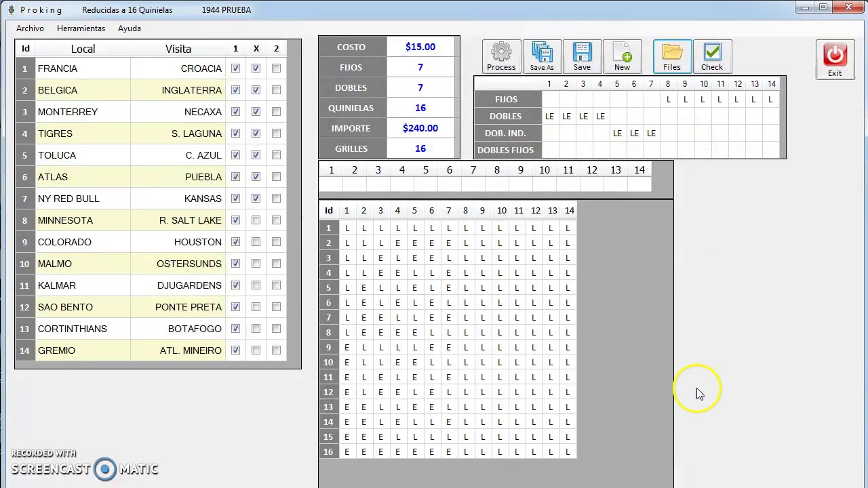Click the DOB. IND. row label

pos(507,133)
